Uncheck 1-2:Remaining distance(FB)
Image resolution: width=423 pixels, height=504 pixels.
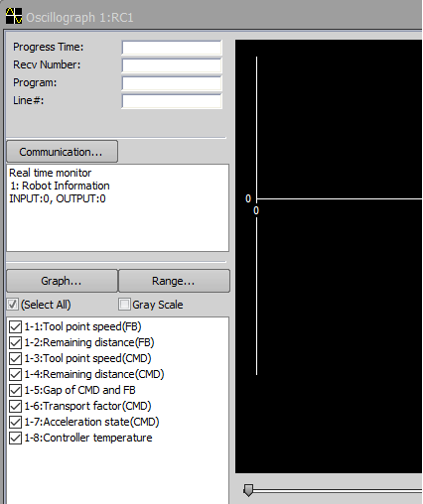pos(15,342)
